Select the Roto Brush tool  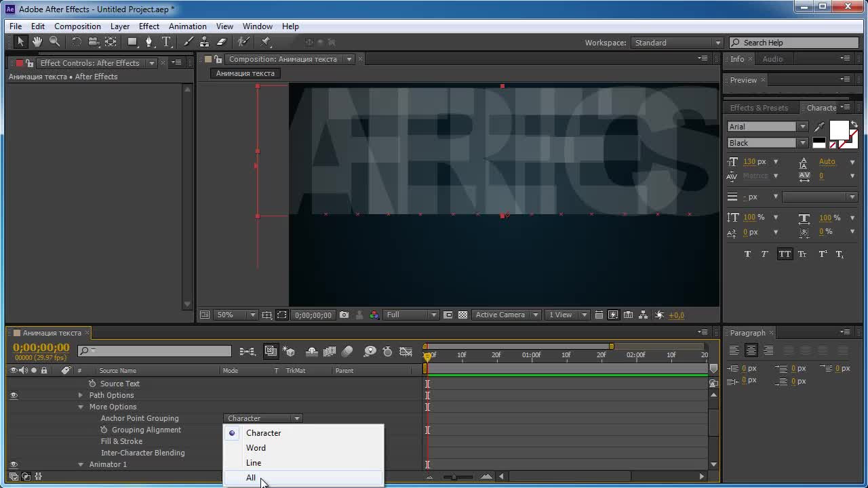pos(243,42)
